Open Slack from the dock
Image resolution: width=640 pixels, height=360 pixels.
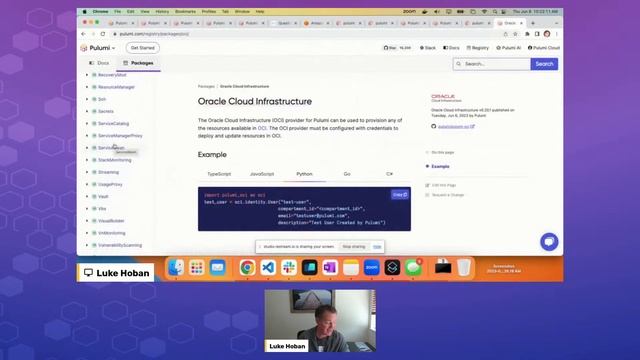[x=289, y=268]
